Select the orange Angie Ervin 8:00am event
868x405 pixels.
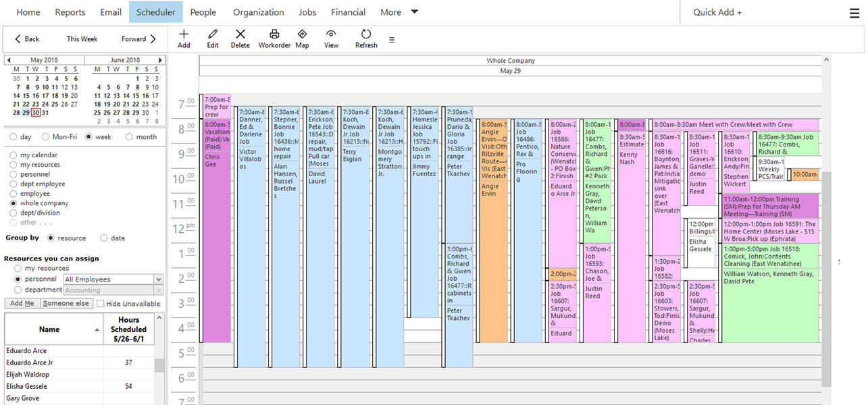[493, 231]
